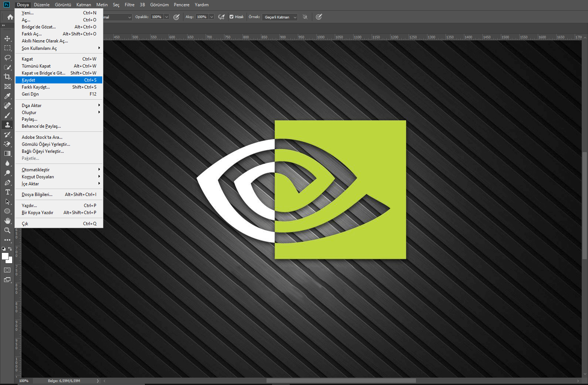Reset default foreground and background colors
The height and width of the screenshot is (385, 588).
point(4,249)
